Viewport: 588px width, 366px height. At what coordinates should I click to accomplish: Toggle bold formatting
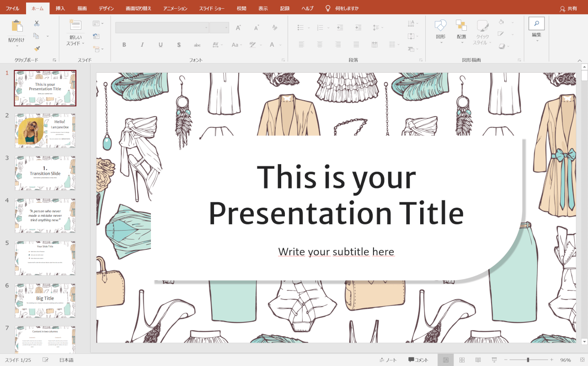[124, 44]
